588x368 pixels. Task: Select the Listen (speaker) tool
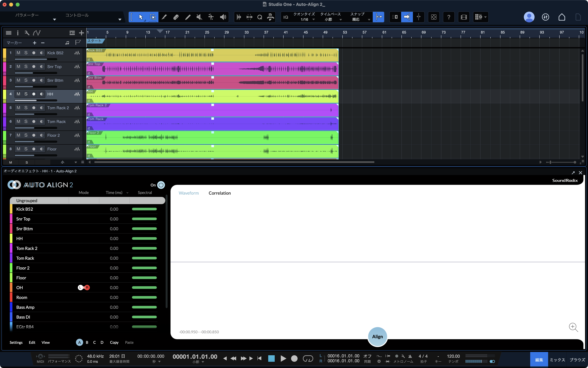coord(223,17)
